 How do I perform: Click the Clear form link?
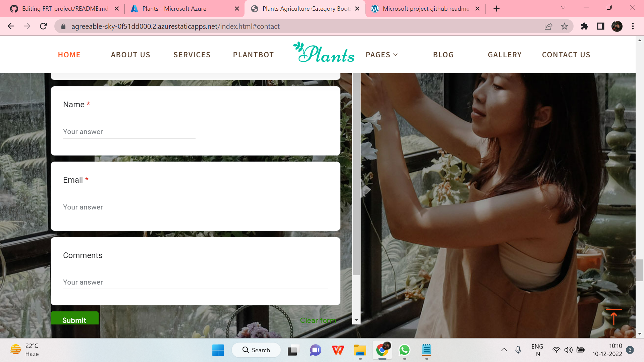pos(318,320)
